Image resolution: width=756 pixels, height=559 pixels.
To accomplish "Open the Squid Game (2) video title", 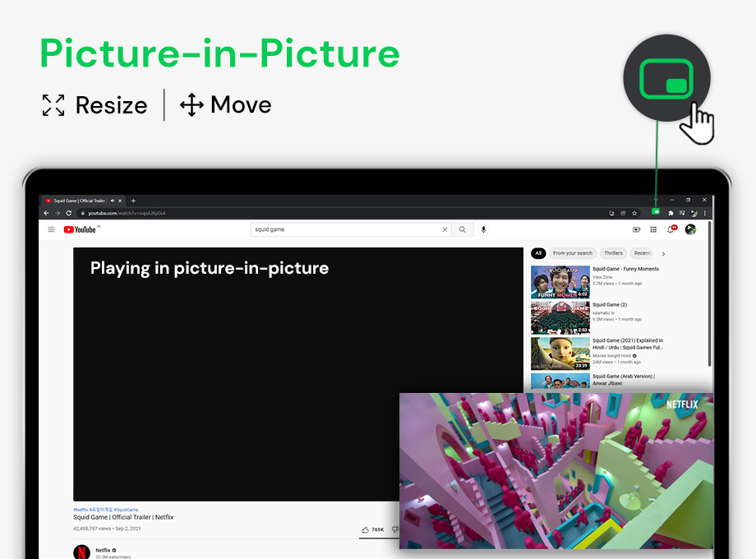I will pos(610,305).
